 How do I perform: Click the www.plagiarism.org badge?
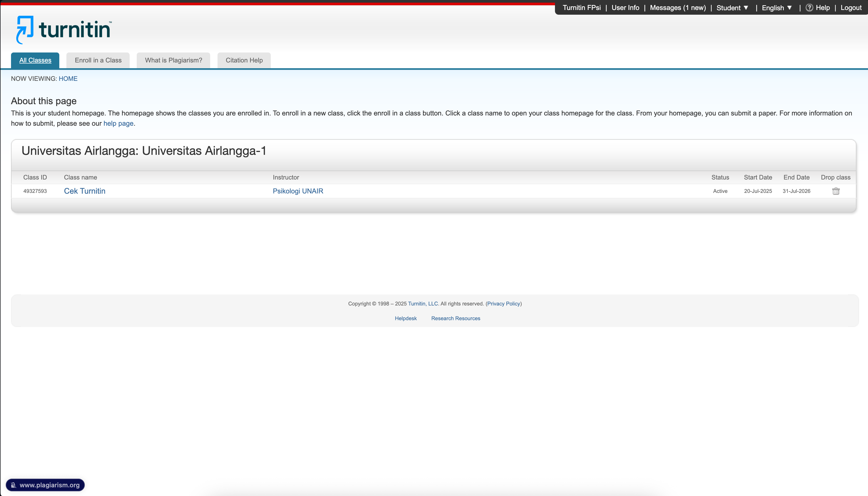coord(45,485)
